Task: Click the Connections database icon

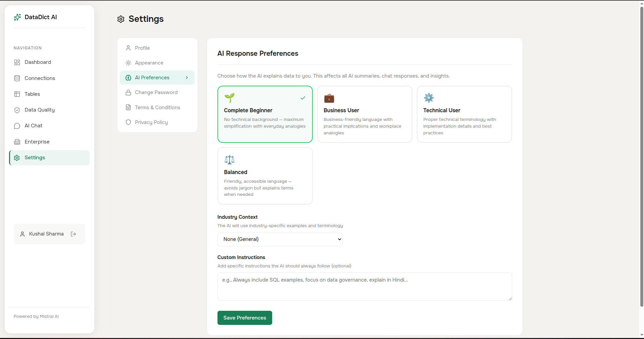Action: (17, 78)
